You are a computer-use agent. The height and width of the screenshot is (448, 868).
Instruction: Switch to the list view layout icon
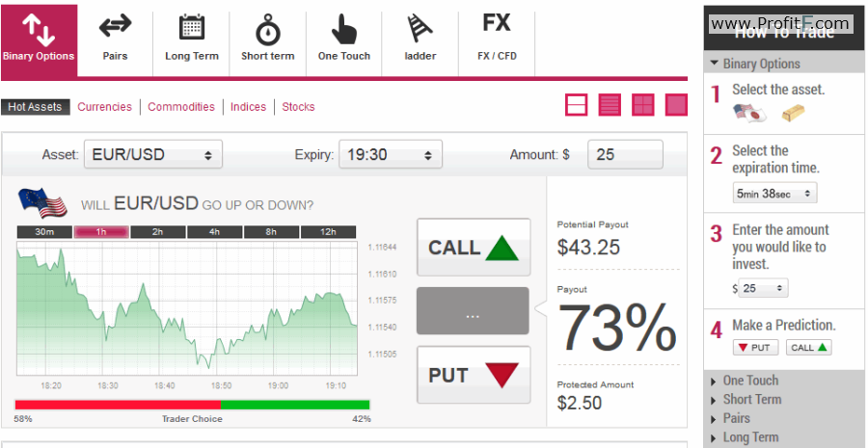click(610, 104)
